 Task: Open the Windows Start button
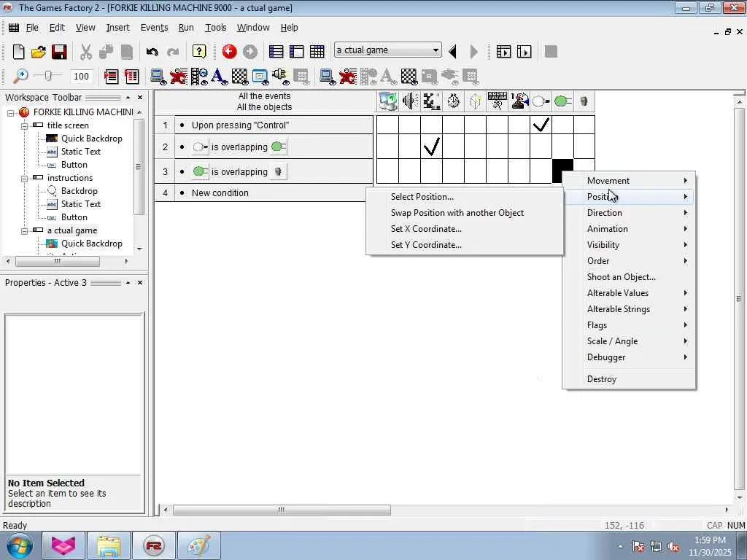(18, 545)
